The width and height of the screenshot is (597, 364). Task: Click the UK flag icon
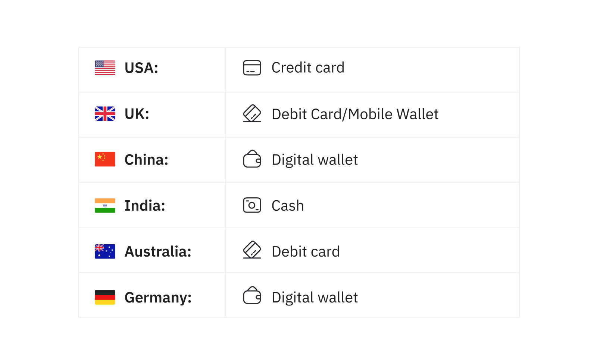point(105,114)
